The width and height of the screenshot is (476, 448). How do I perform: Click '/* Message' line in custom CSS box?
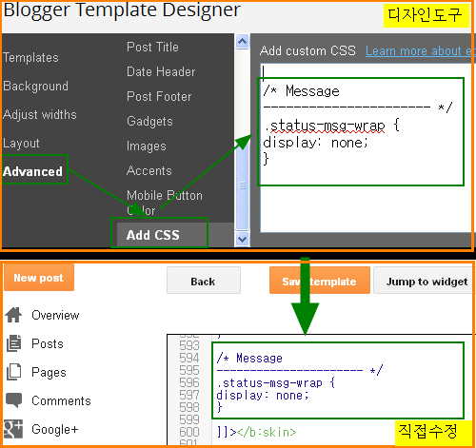click(x=301, y=91)
